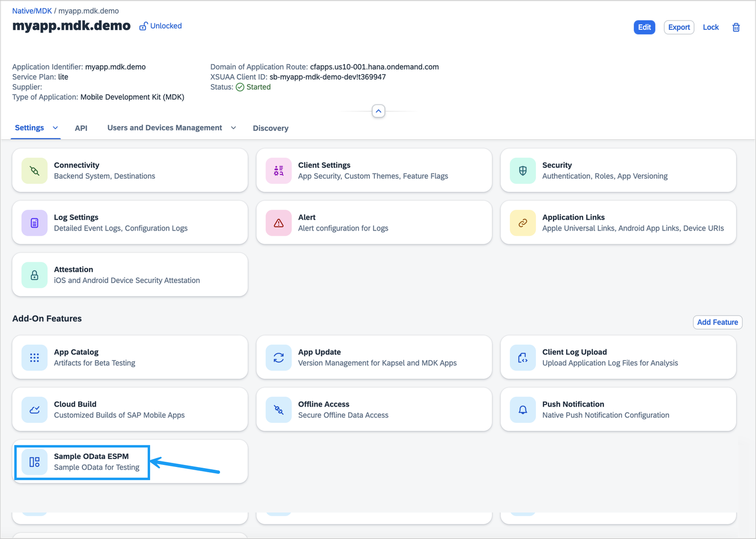This screenshot has width=756, height=539.
Task: Open Offline Access feature title
Action: click(x=324, y=404)
